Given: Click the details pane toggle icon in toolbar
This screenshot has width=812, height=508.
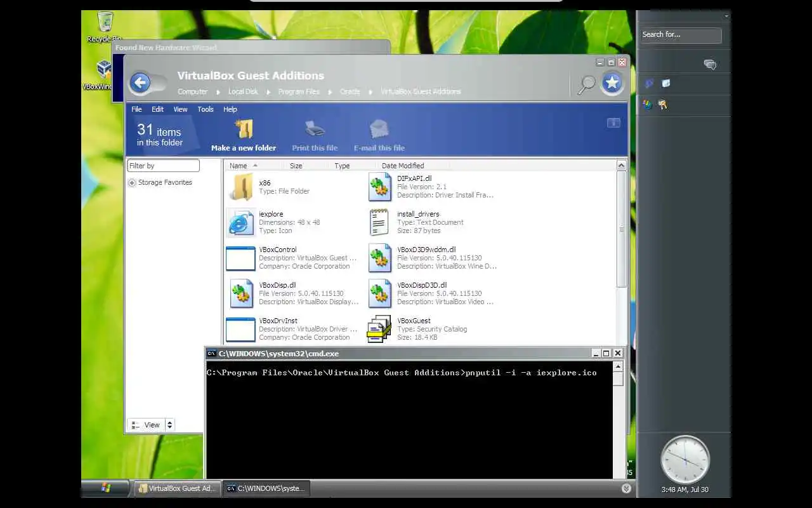Looking at the screenshot, I should tap(613, 123).
